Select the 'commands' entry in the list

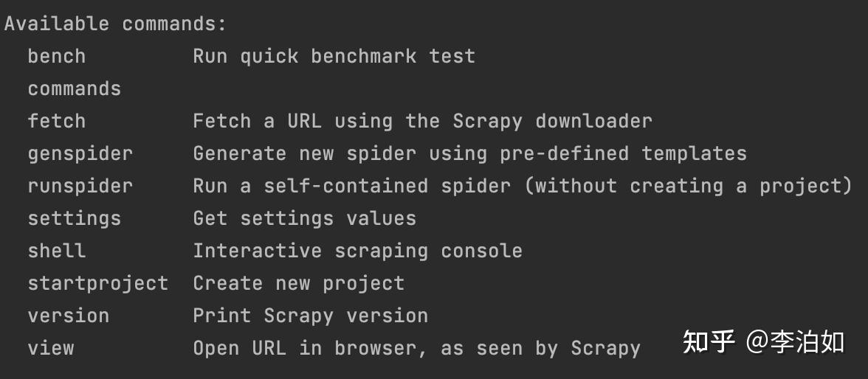tap(74, 88)
